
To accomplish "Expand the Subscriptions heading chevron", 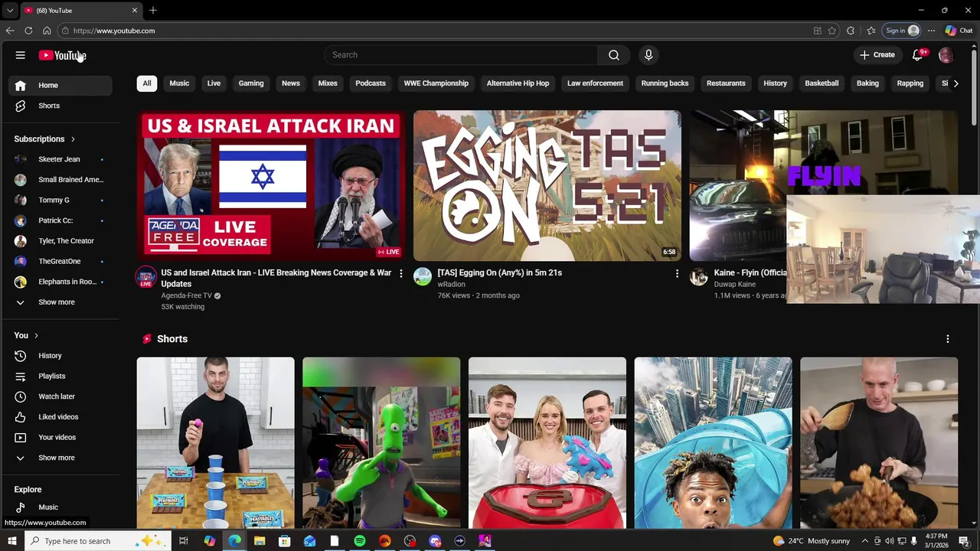I will point(73,139).
